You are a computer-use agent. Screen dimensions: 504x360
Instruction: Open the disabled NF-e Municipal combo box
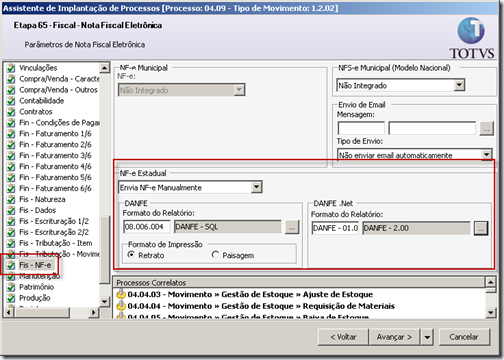click(182, 90)
